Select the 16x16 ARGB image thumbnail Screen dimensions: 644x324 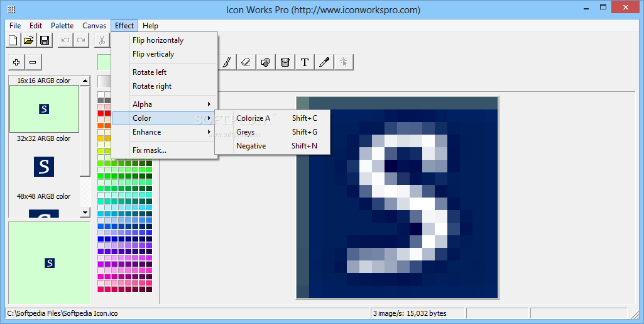click(x=44, y=109)
